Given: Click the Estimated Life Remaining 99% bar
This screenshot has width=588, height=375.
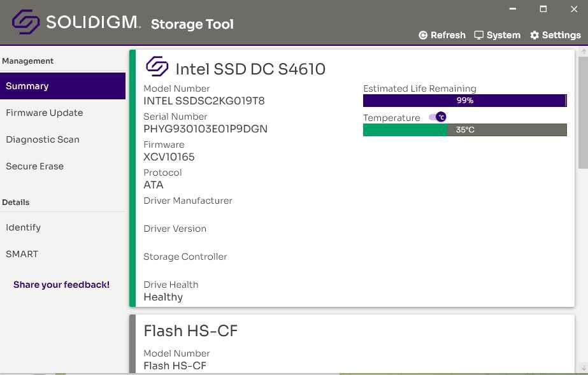Looking at the screenshot, I should point(464,101).
